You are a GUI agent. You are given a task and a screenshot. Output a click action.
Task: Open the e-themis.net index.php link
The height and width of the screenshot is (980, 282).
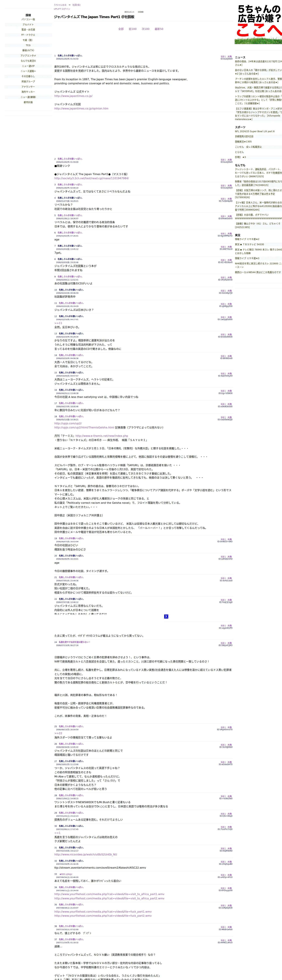tap(102, 436)
